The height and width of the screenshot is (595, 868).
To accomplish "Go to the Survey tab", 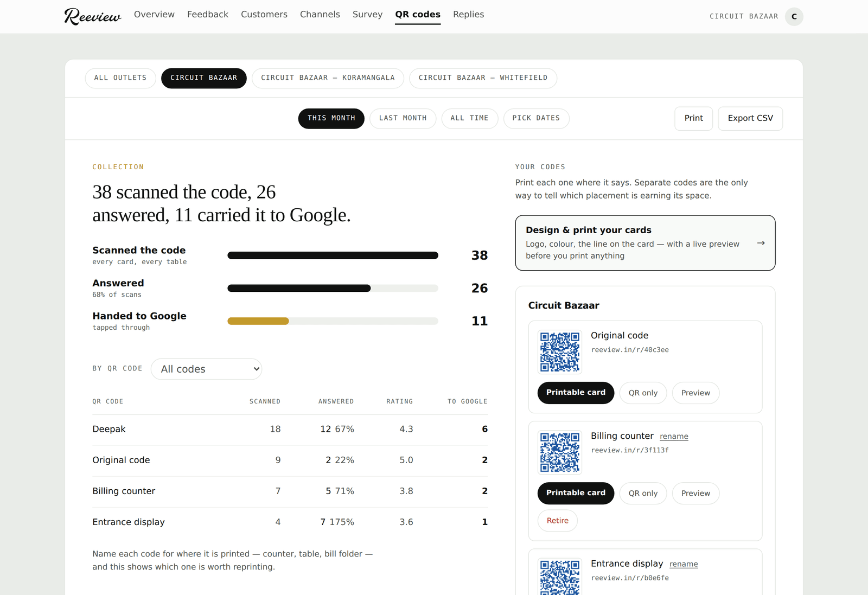I will pyautogui.click(x=367, y=15).
